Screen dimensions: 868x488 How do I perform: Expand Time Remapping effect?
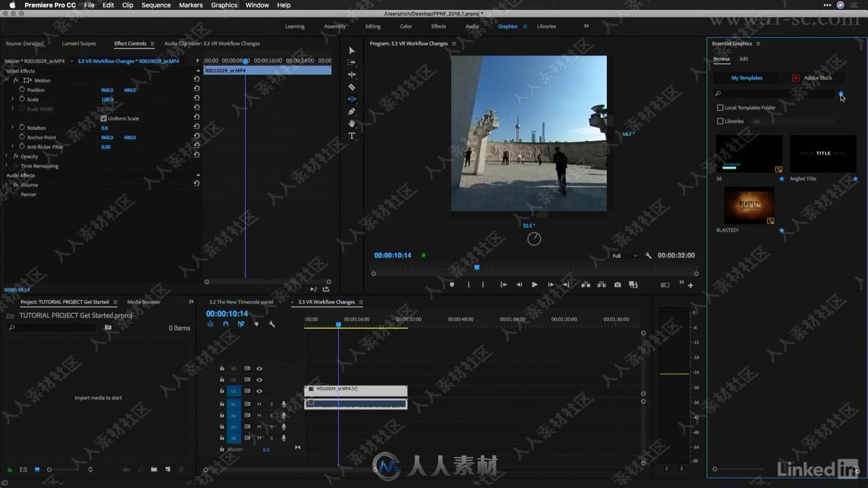tap(7, 166)
